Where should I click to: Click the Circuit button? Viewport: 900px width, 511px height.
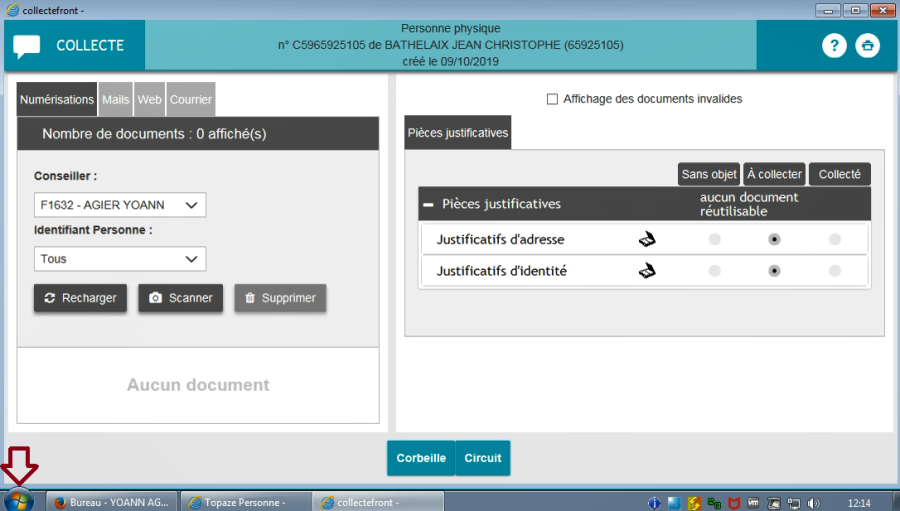pos(483,458)
